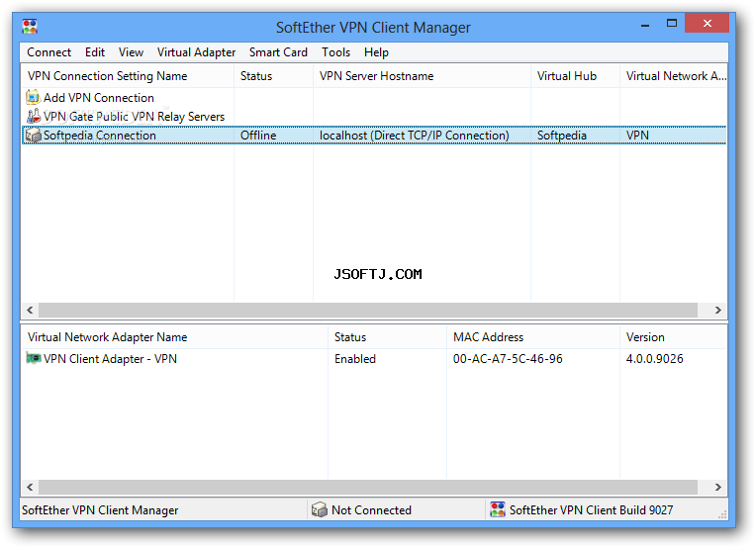Close the SoftEther VPN Client Manager window
Screen dimensions: 756x548
707,23
